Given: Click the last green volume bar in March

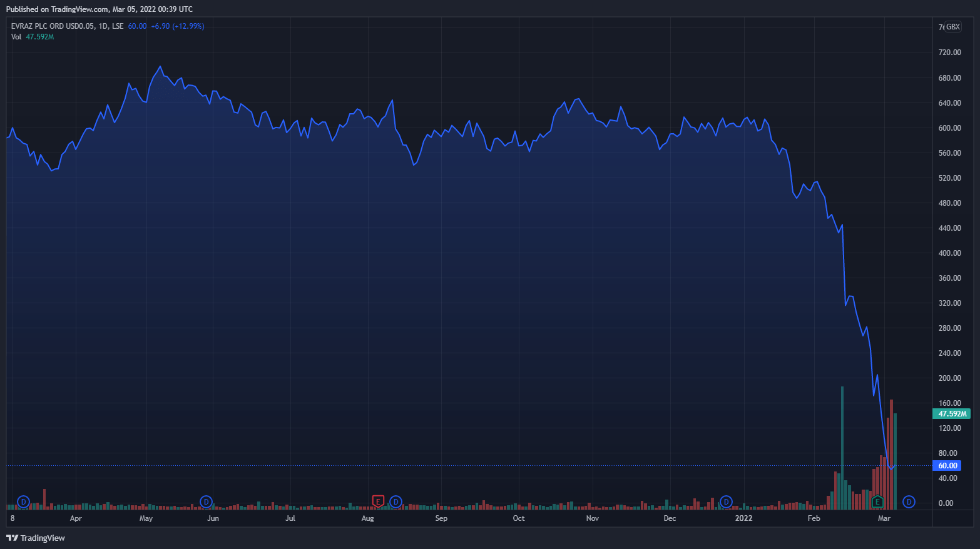Looking at the screenshot, I should (895, 461).
